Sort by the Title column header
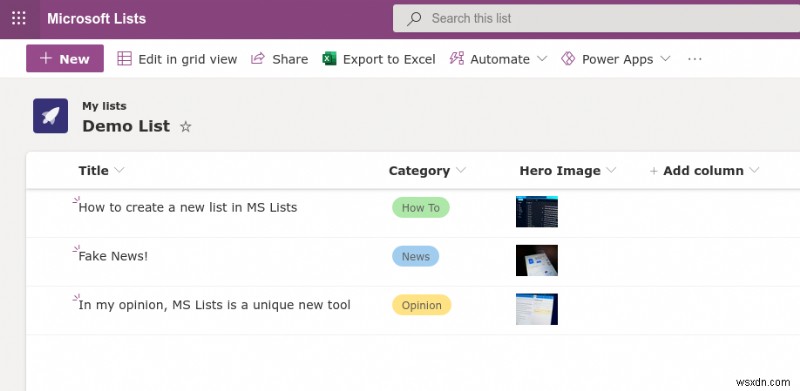The image size is (800, 391). click(93, 170)
